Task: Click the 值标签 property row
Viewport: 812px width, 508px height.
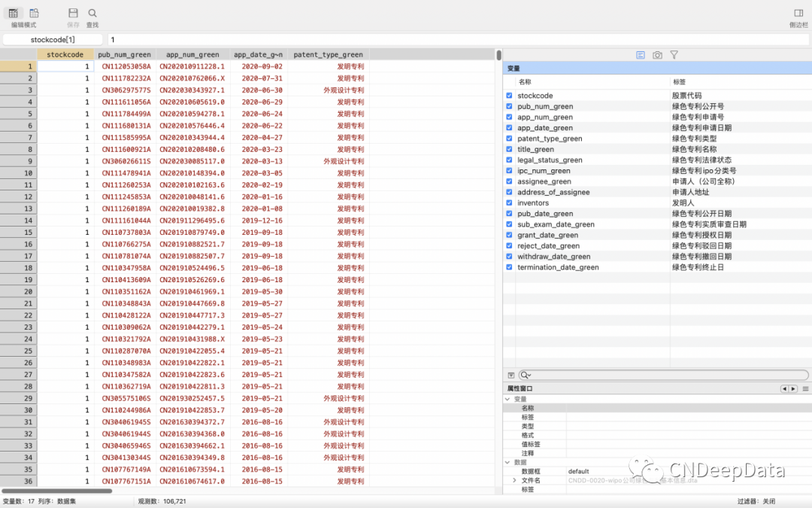Action: [657, 444]
